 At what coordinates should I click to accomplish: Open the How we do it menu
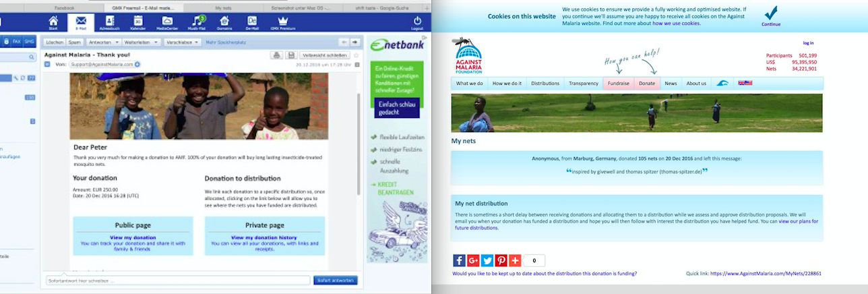(x=507, y=83)
